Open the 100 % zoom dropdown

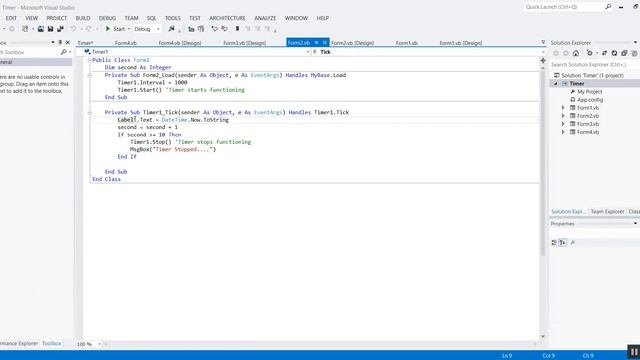(x=99, y=344)
